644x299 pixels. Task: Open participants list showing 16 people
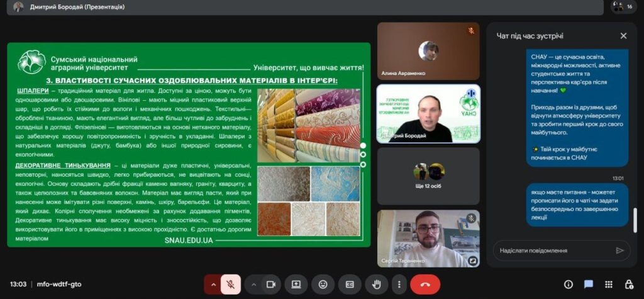tap(623, 7)
